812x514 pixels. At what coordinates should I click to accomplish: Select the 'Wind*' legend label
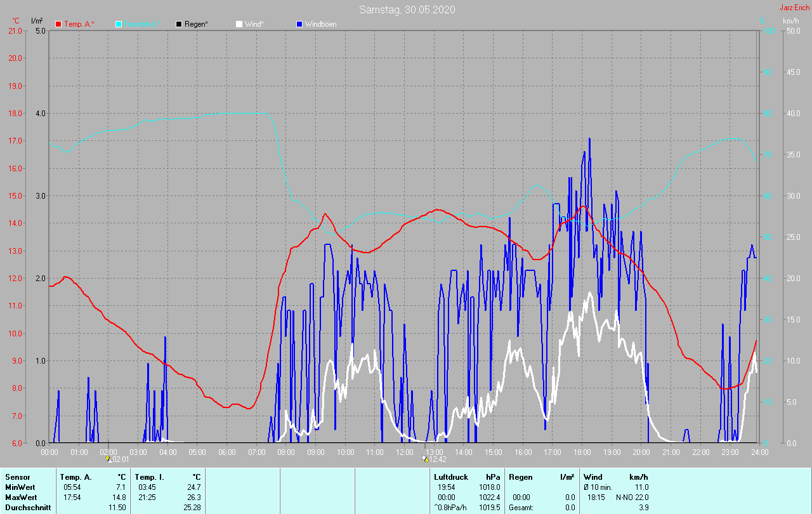coord(254,24)
